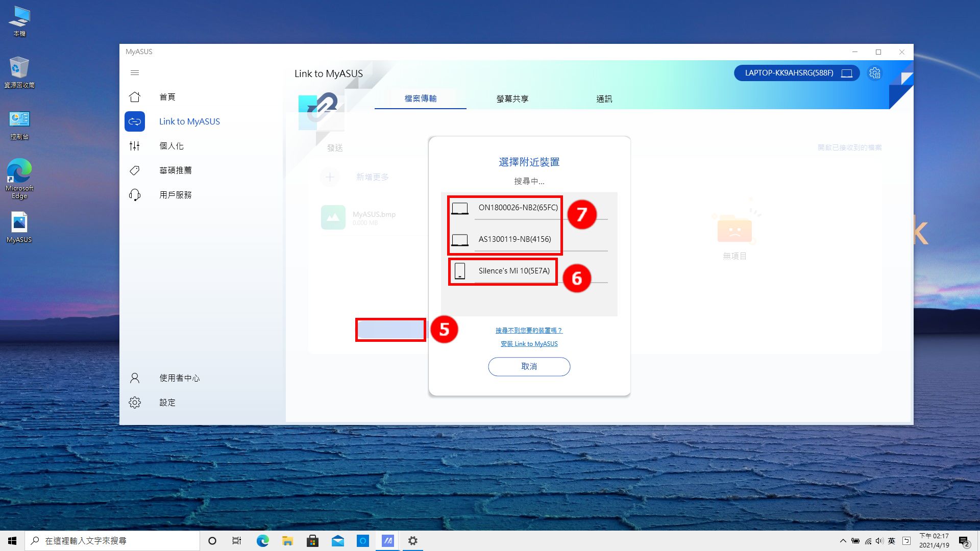Screen dimensions: 980x551
Task: Open 使用者中心 user center
Action: tap(180, 378)
